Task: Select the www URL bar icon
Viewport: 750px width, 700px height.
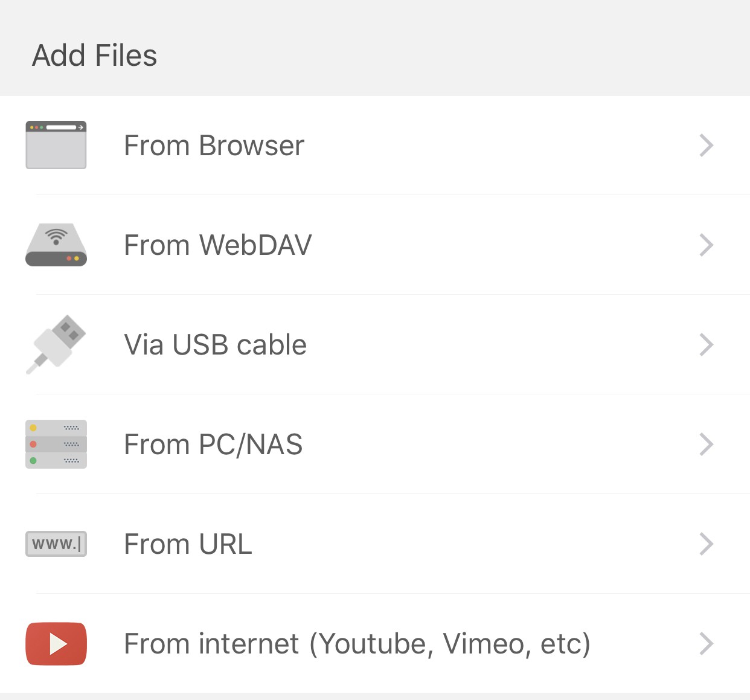Action: 56,544
